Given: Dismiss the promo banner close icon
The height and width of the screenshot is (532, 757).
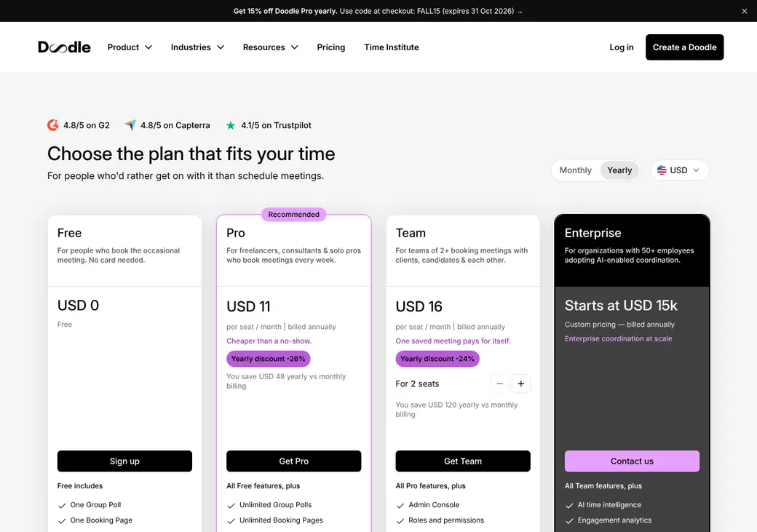Looking at the screenshot, I should (744, 11).
